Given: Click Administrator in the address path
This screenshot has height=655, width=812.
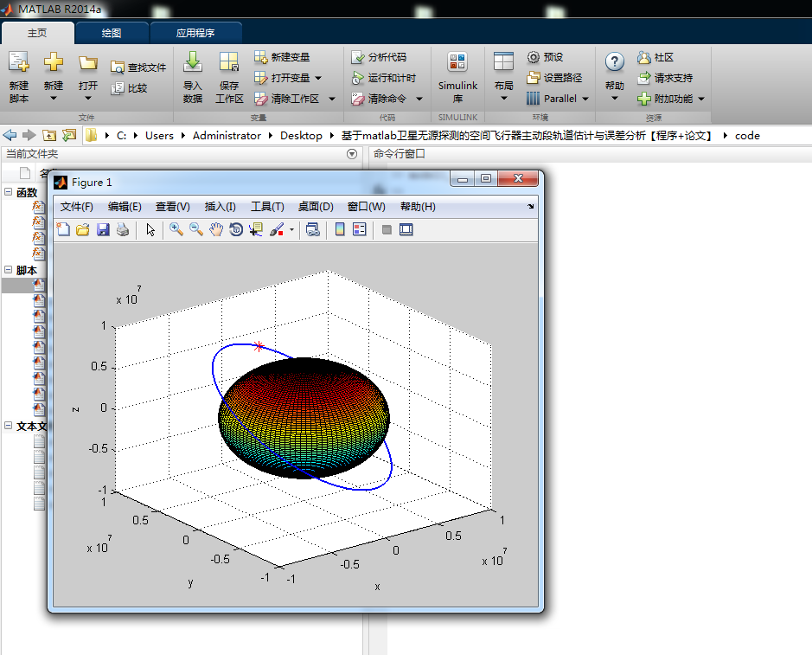Looking at the screenshot, I should point(227,135).
